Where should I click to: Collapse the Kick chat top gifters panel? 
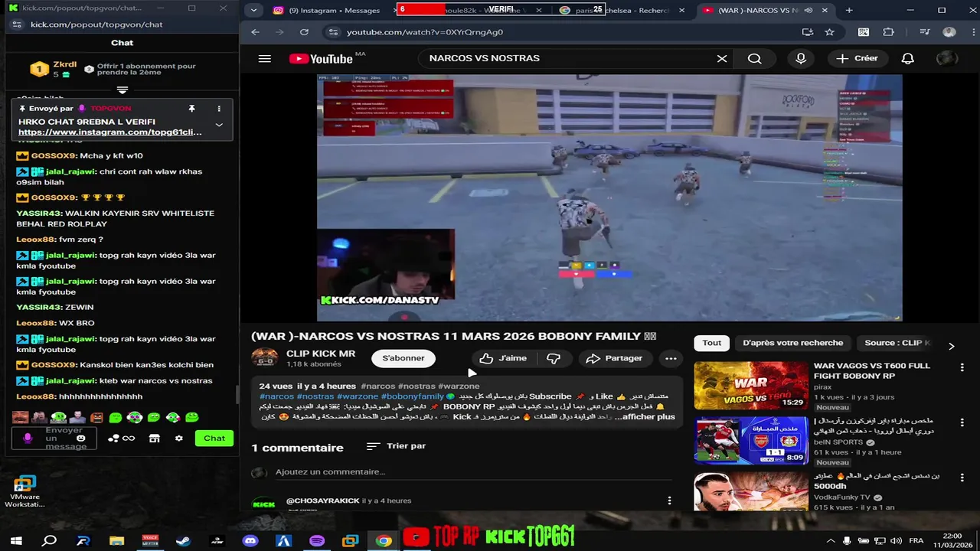pyautogui.click(x=122, y=90)
